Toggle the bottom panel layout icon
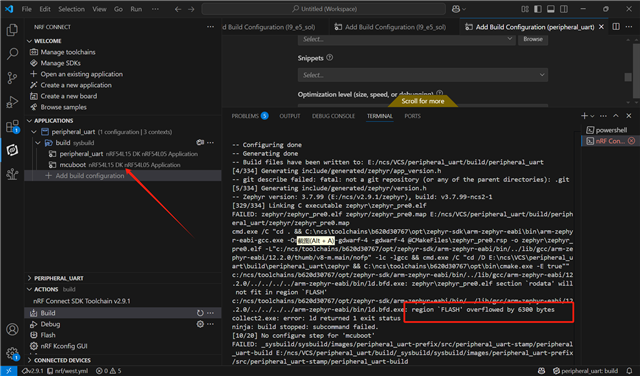This screenshot has height=376, width=640. click(x=551, y=9)
